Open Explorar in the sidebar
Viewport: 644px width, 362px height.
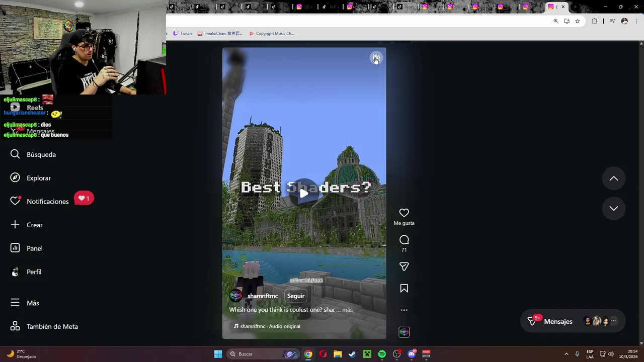31,178
